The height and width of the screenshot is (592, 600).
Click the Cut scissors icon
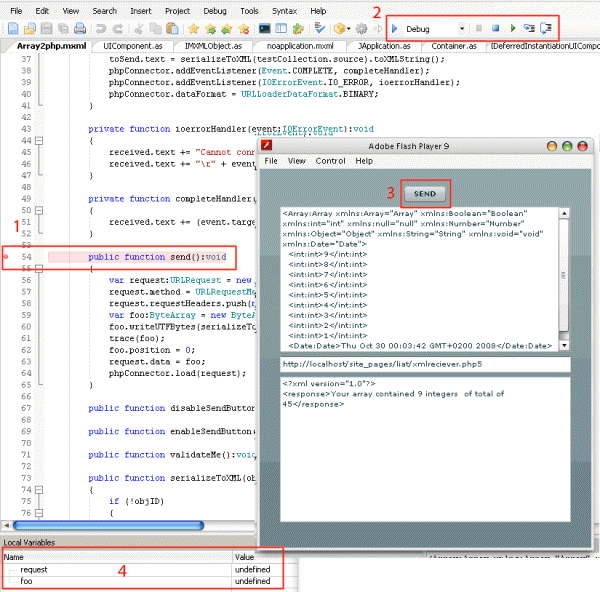point(139,28)
